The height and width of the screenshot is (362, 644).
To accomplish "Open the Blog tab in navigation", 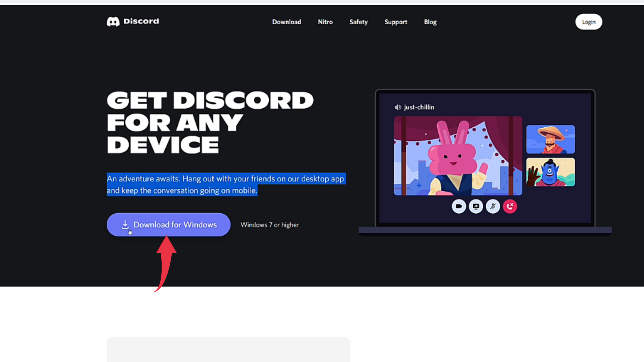I will click(x=430, y=22).
